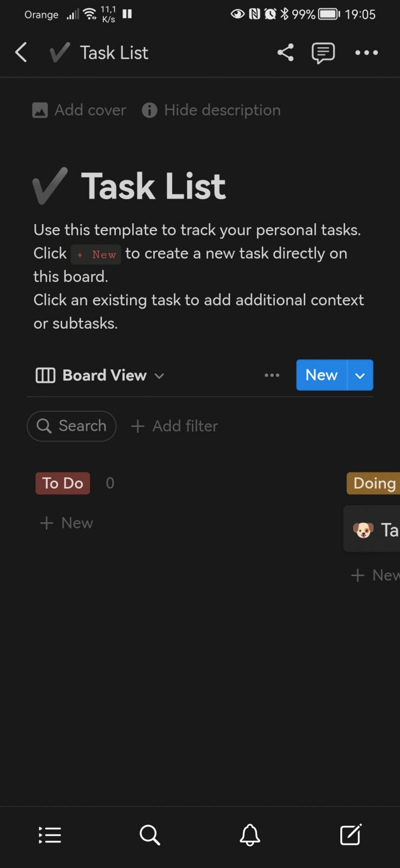Click Add cover
Viewport: 400px width, 868px height.
coord(79,110)
